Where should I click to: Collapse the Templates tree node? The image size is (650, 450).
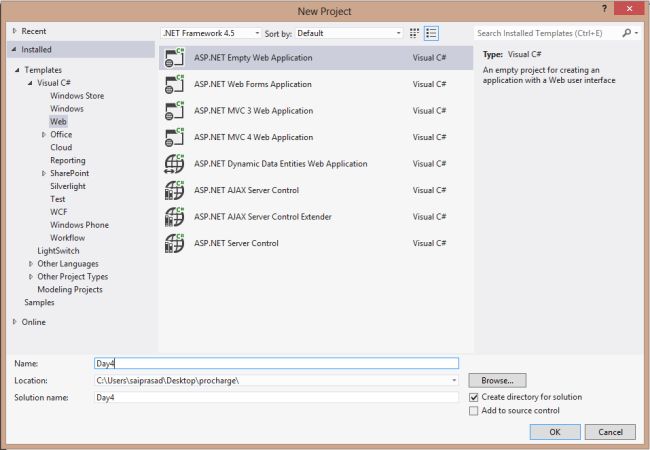pyautogui.click(x=17, y=70)
